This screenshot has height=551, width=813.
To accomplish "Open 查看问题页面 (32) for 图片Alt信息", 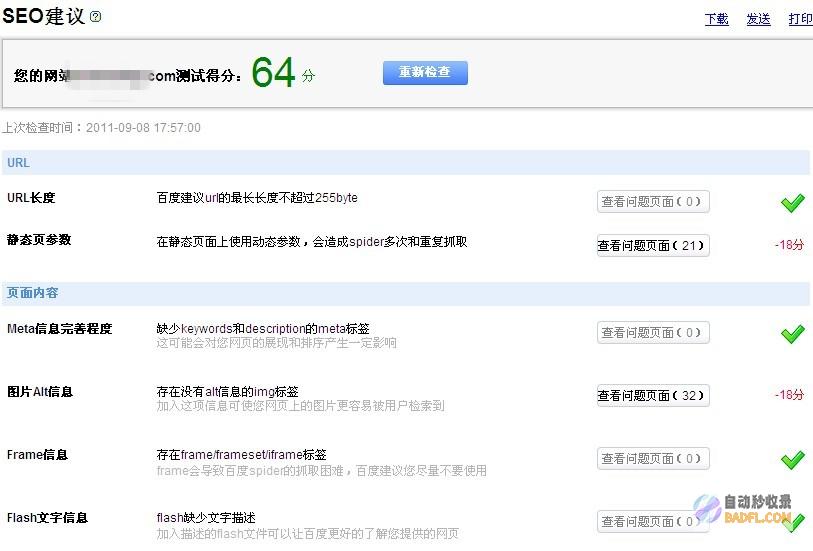I will [653, 395].
